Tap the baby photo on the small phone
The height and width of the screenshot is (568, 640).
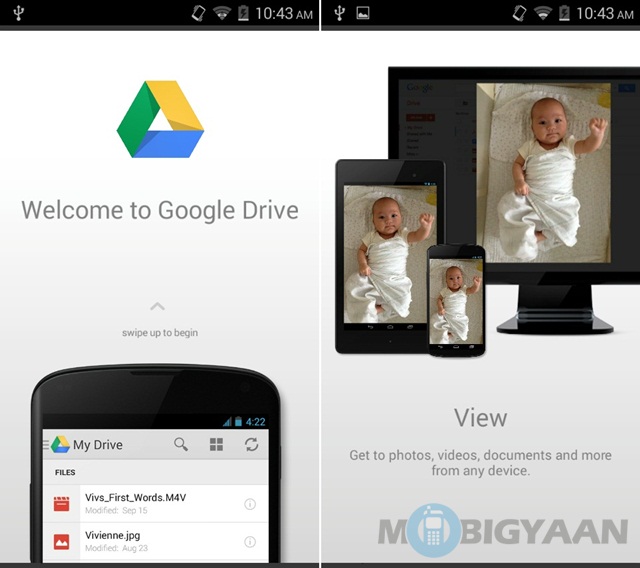456,301
